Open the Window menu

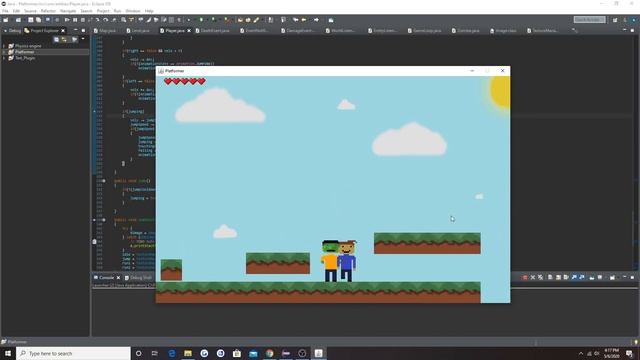pos(133,11)
